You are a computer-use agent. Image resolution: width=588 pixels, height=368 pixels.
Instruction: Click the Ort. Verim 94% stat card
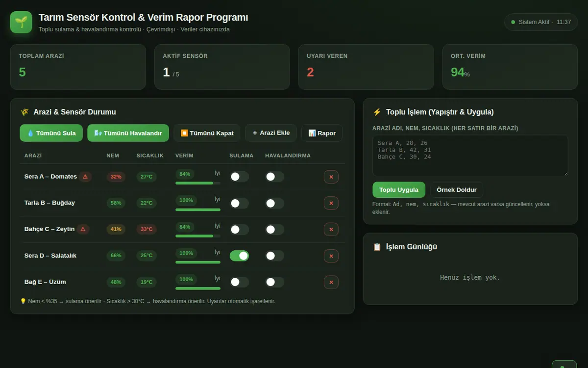[x=510, y=67]
